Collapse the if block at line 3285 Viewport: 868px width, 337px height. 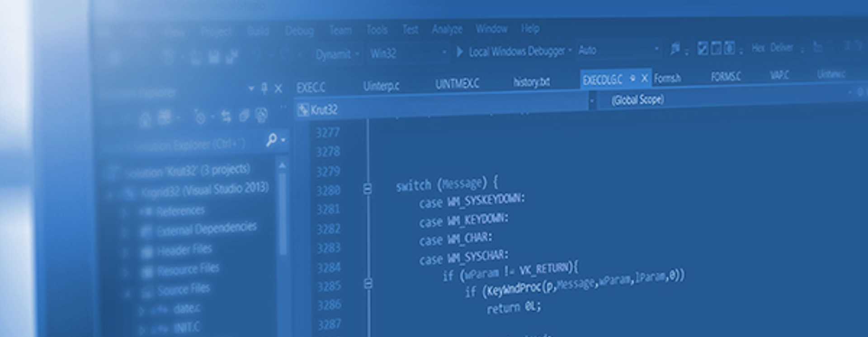click(368, 284)
